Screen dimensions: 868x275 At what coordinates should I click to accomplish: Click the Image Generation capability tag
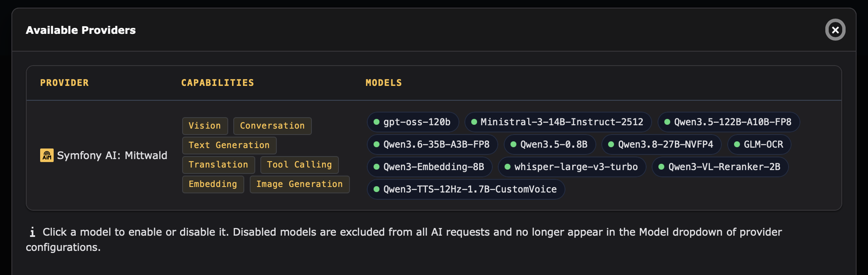tap(300, 184)
